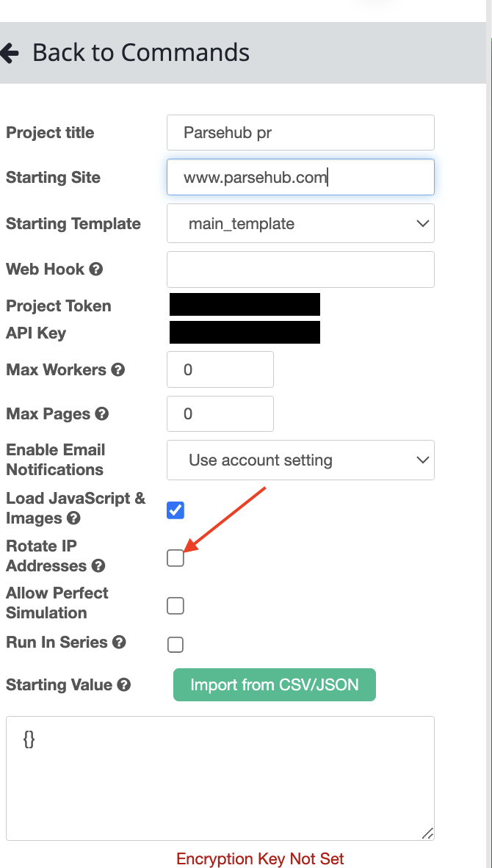Viewport: 492px width, 868px height.
Task: Click the Starting Site input field
Action: click(300, 178)
